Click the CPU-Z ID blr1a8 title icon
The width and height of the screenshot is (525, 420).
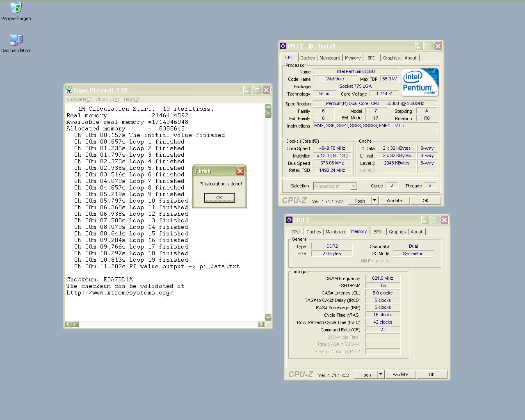[x=283, y=46]
